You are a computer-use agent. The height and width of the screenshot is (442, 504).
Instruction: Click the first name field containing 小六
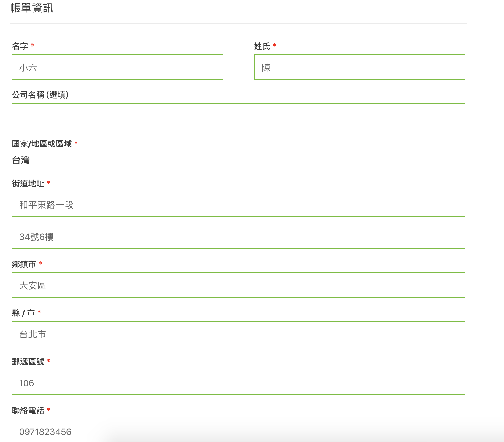point(117,67)
